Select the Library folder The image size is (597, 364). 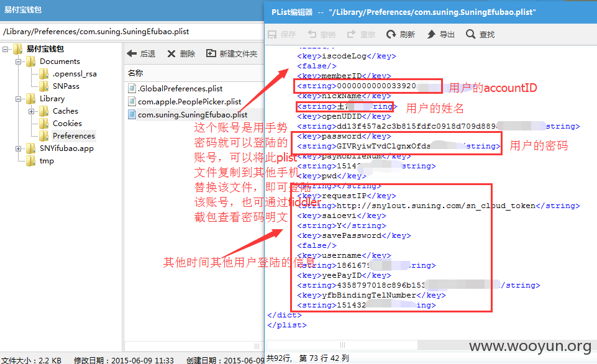52,99
